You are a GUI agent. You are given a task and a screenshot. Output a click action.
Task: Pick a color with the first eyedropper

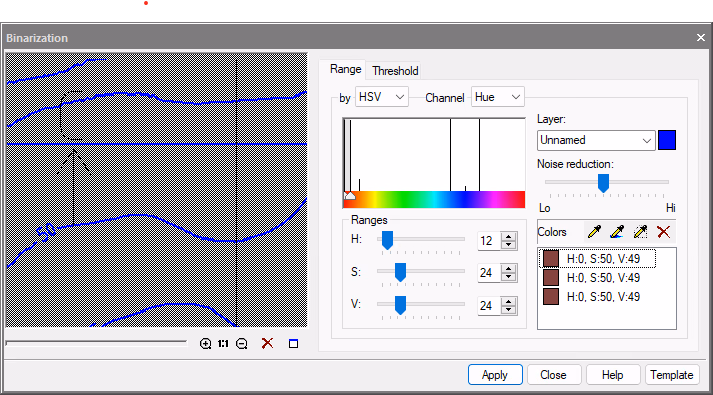(x=594, y=232)
